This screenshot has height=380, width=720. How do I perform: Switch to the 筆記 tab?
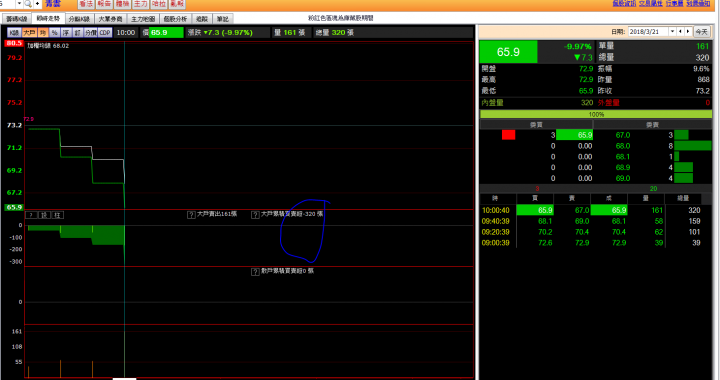click(x=223, y=19)
